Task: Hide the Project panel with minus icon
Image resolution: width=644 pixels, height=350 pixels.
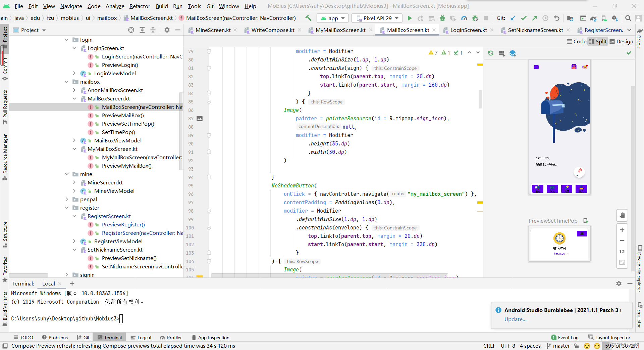Action: click(178, 30)
